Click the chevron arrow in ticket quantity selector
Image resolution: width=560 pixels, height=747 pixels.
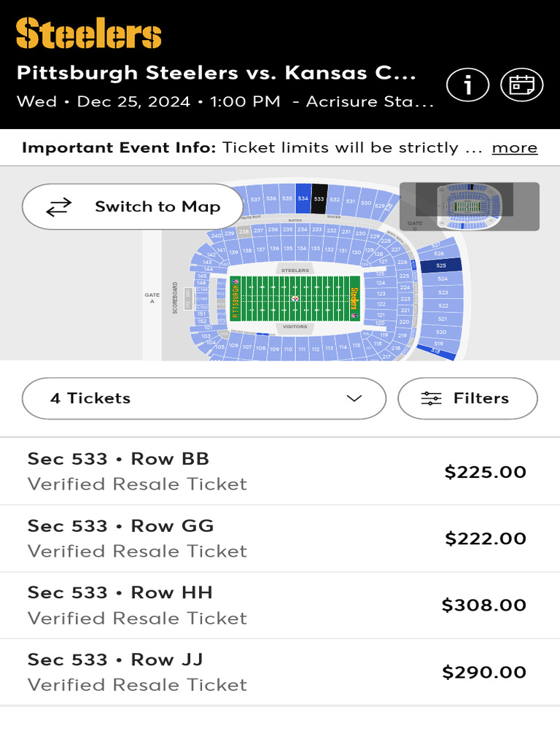pos(354,398)
